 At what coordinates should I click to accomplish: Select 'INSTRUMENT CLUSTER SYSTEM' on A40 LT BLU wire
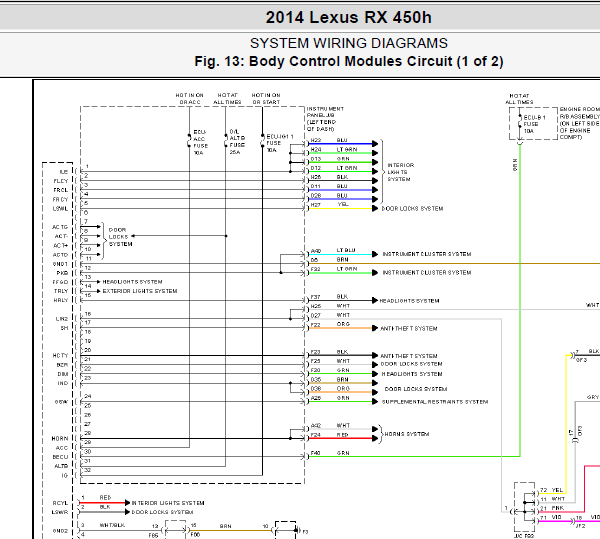click(427, 254)
